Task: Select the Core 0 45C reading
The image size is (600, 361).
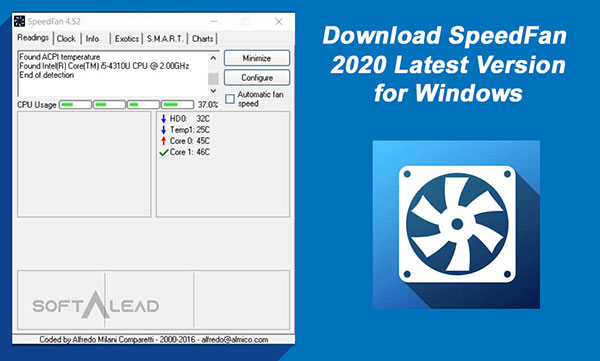Action: (x=185, y=141)
